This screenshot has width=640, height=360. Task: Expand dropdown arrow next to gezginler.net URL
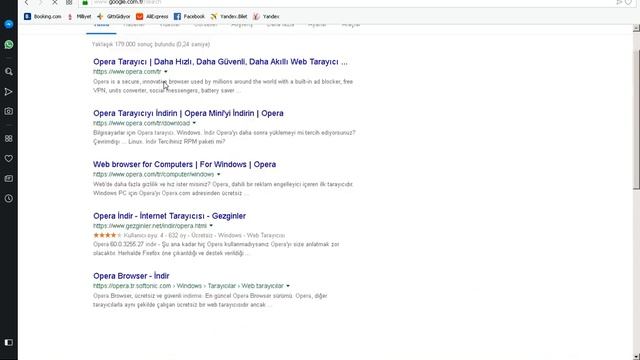(x=211, y=226)
